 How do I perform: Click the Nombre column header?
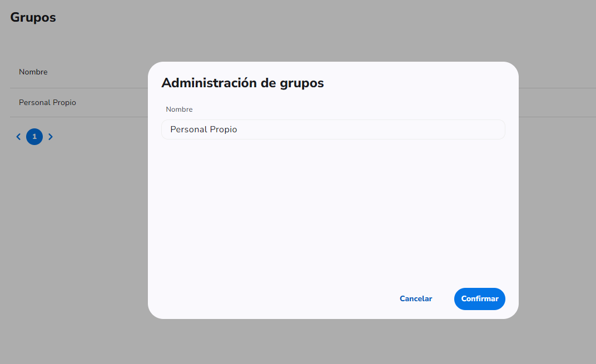tap(33, 72)
